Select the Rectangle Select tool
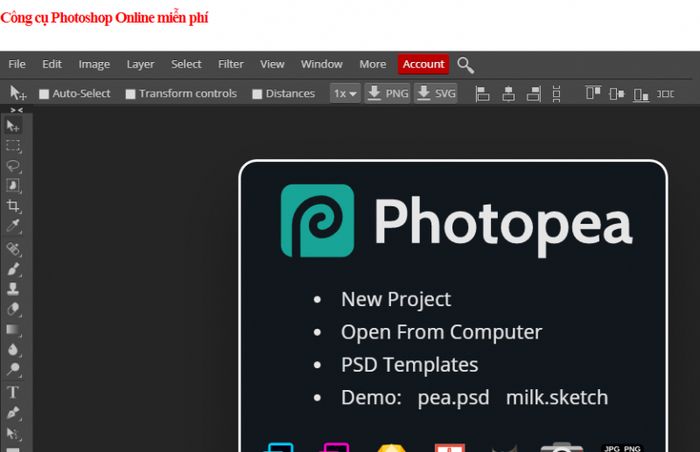Viewport: 700px width, 452px height. tap(13, 146)
